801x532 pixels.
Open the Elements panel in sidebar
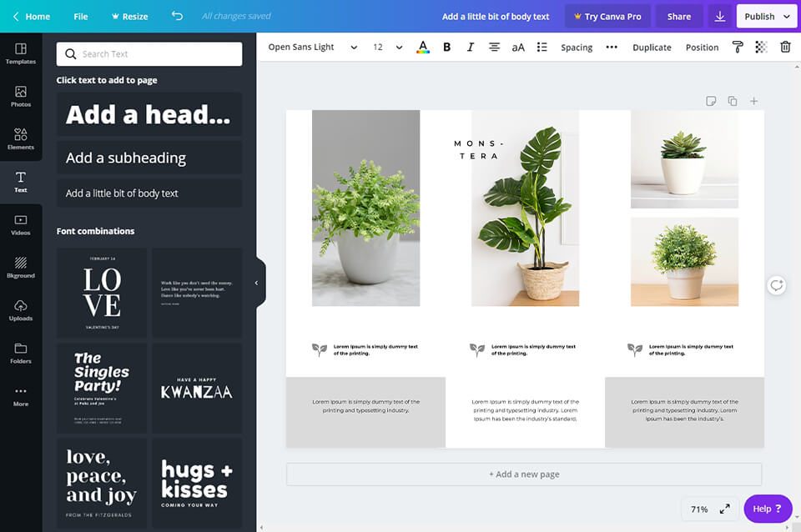(21, 138)
